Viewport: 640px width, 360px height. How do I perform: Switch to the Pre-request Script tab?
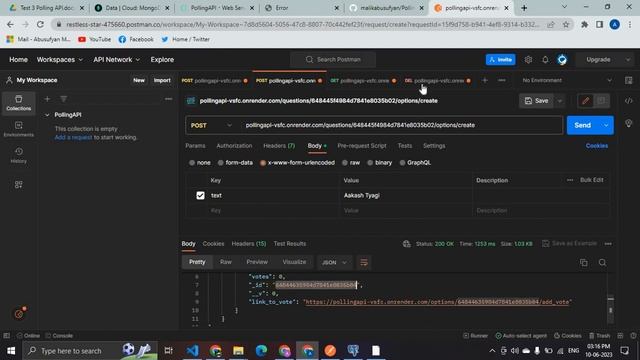[362, 146]
